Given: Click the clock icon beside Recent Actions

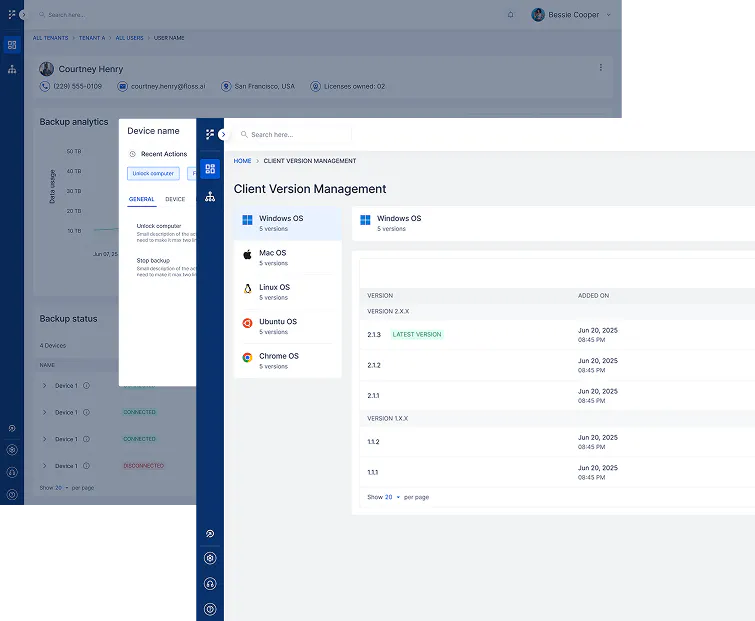Looking at the screenshot, I should point(132,154).
